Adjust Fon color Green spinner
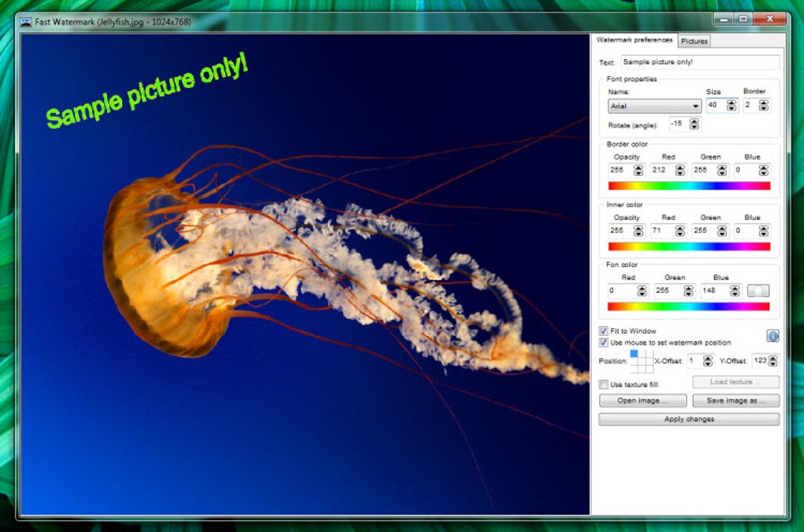The image size is (804, 532). pyautogui.click(x=689, y=291)
